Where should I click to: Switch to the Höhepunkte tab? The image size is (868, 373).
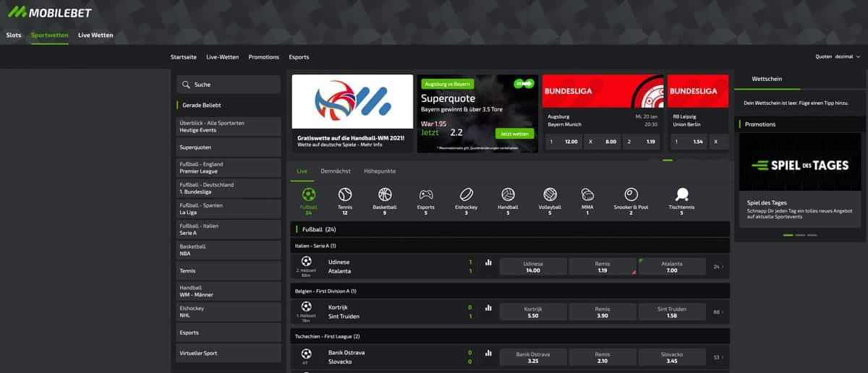click(x=380, y=171)
